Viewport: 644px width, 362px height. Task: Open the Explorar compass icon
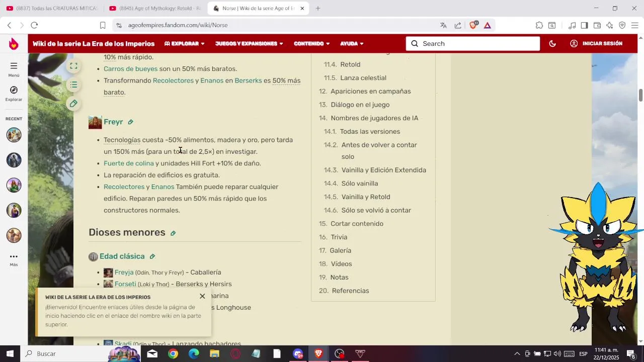click(14, 90)
